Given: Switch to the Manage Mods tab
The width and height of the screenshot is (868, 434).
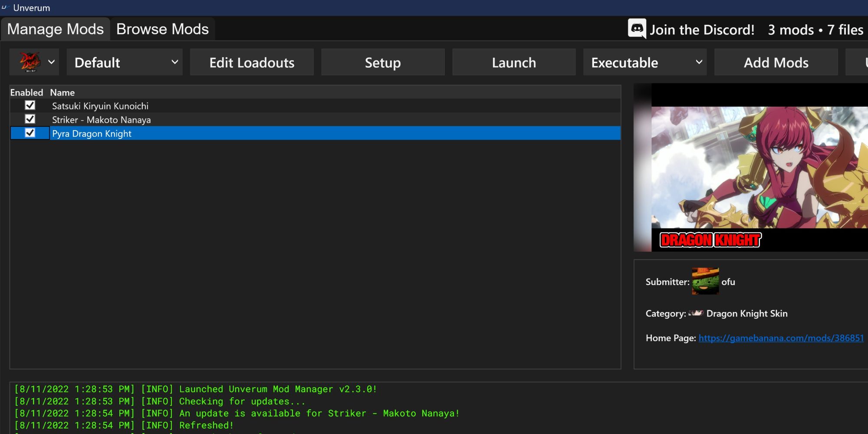Looking at the screenshot, I should [x=55, y=29].
